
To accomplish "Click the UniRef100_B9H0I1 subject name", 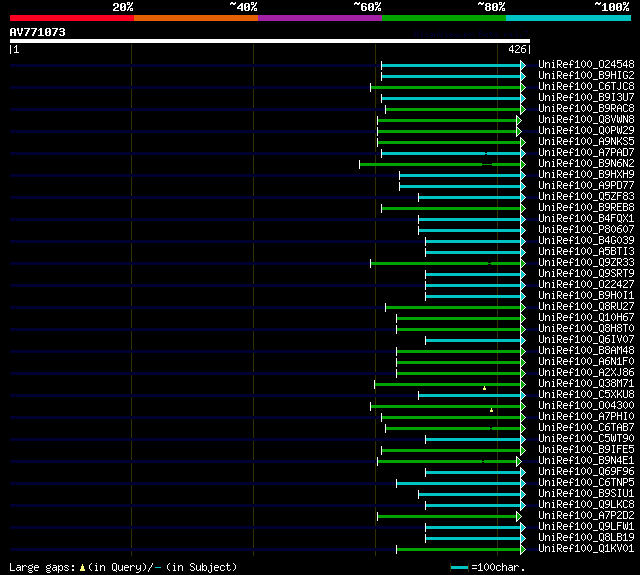I will pyautogui.click(x=586, y=296).
